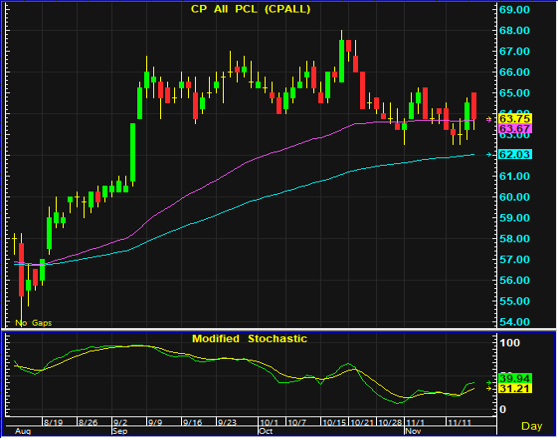Image resolution: width=558 pixels, height=438 pixels.
Task: Click the Day timeframe label
Action: click(532, 426)
